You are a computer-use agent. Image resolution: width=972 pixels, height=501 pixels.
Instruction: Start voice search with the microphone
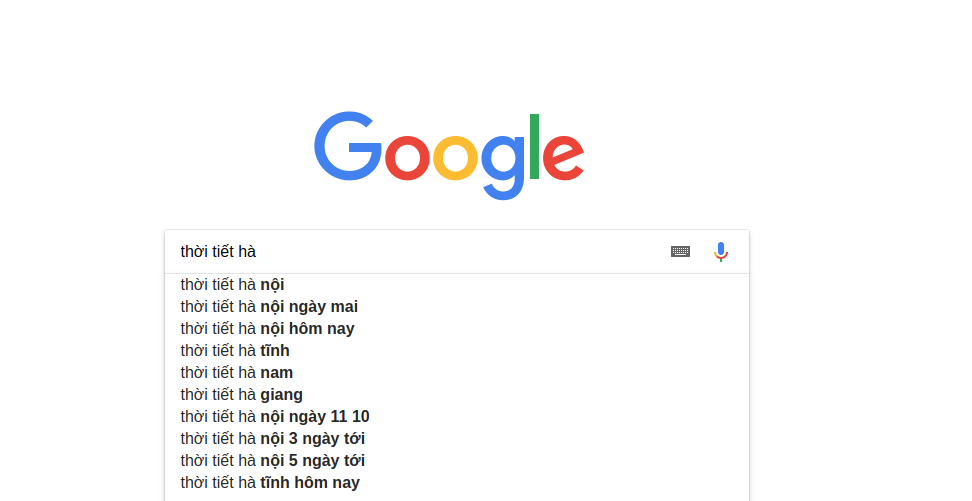tap(721, 252)
